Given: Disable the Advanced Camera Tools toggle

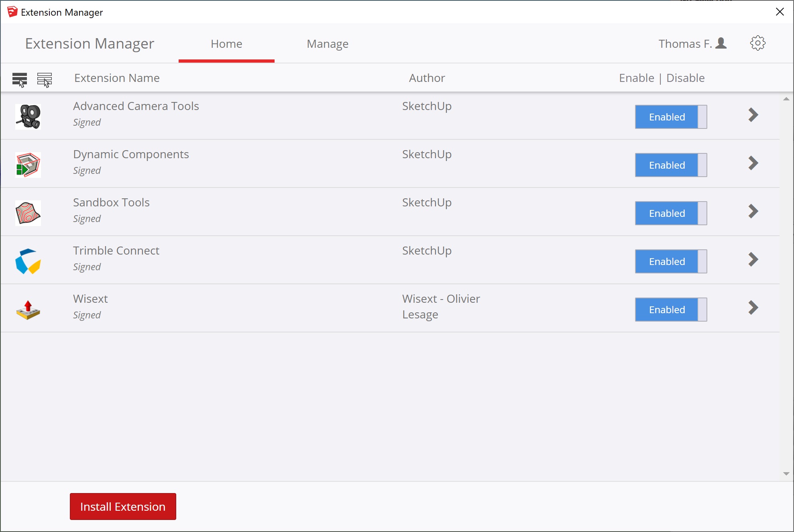Looking at the screenshot, I should point(670,117).
